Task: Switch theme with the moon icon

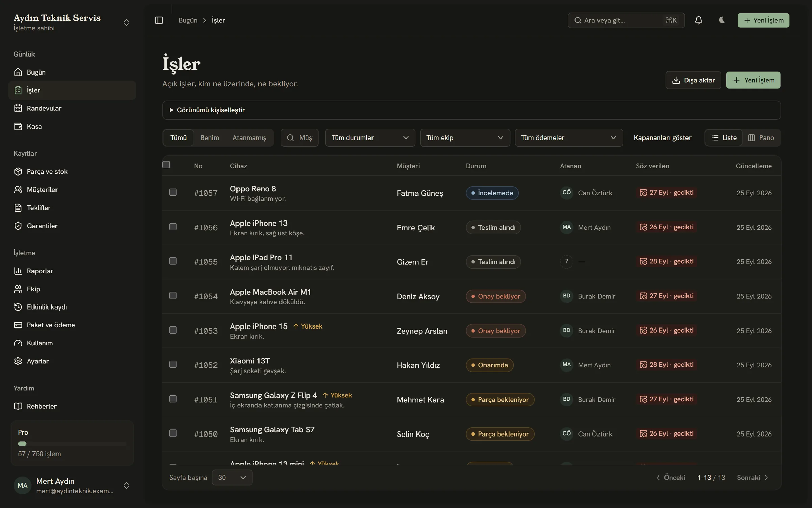Action: 721,20
